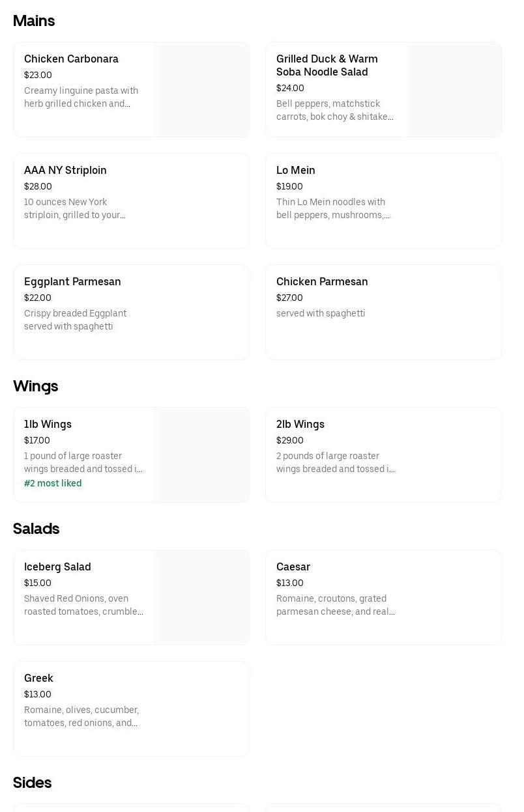Open the Chicken Carbonara menu item
This screenshot has height=812, width=524.
[x=72, y=59]
